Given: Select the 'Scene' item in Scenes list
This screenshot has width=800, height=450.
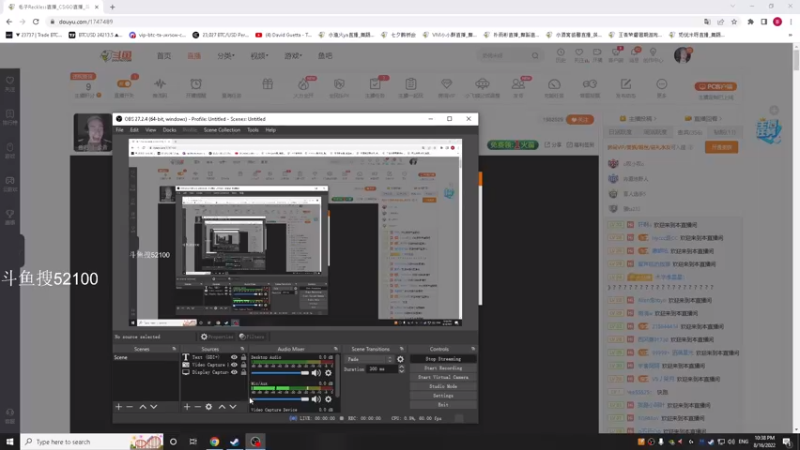Looking at the screenshot, I should (146, 357).
